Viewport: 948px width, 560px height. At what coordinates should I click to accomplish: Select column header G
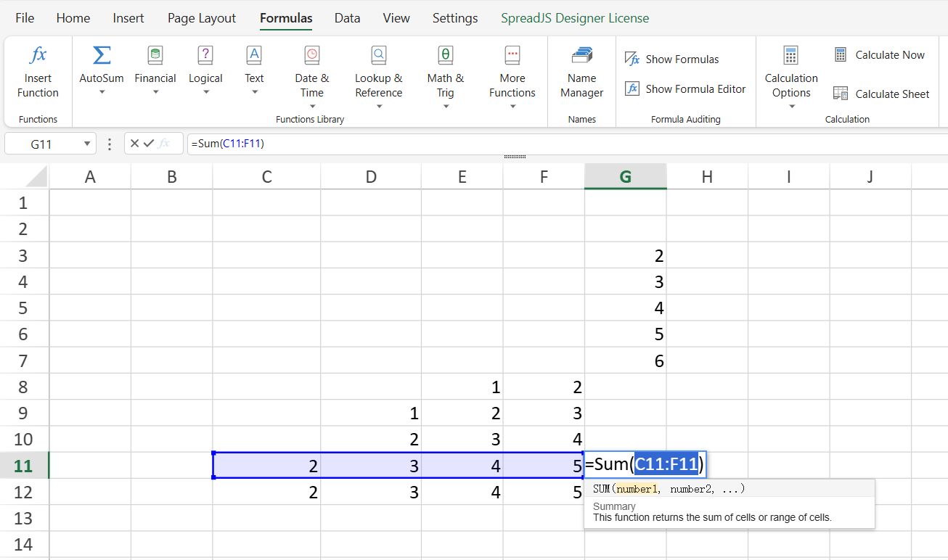[625, 176]
